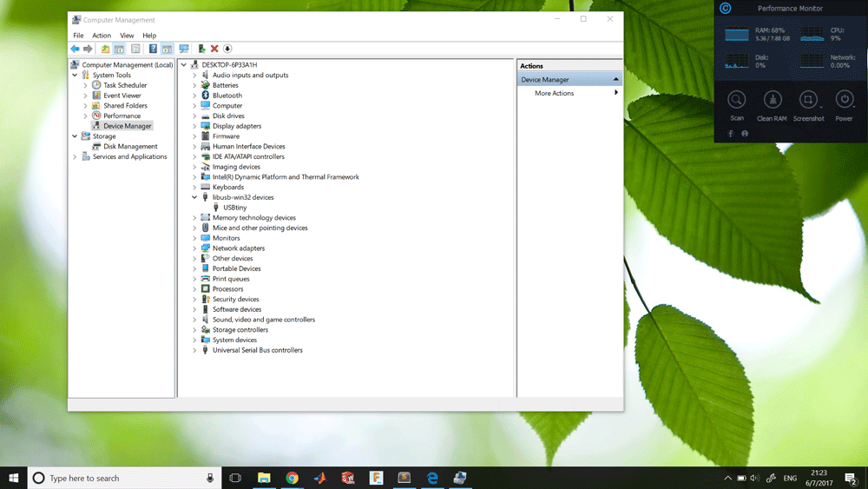Click the Facebook icon in Performance Monitor
The width and height of the screenshot is (868, 489).
coord(731,134)
